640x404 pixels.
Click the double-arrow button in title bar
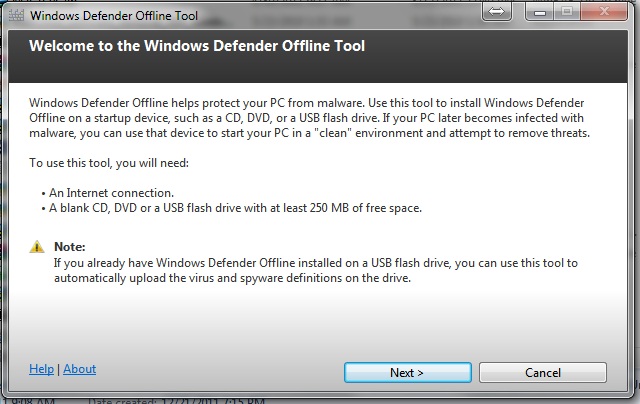coord(496,11)
